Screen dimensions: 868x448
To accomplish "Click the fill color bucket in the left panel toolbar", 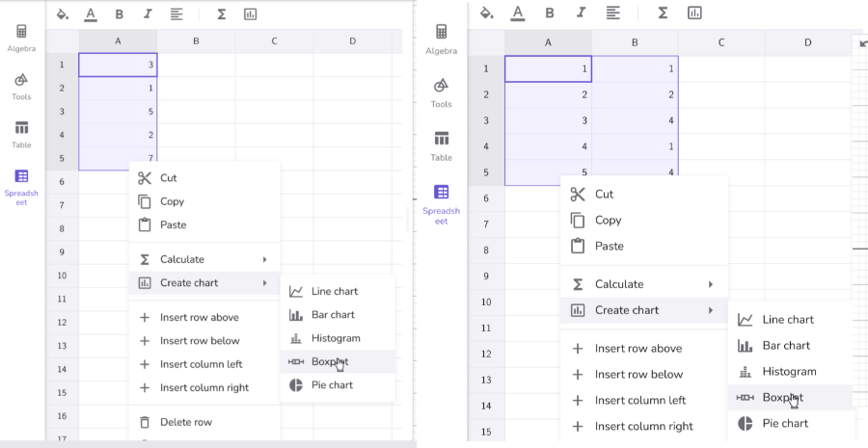I will 63,14.
